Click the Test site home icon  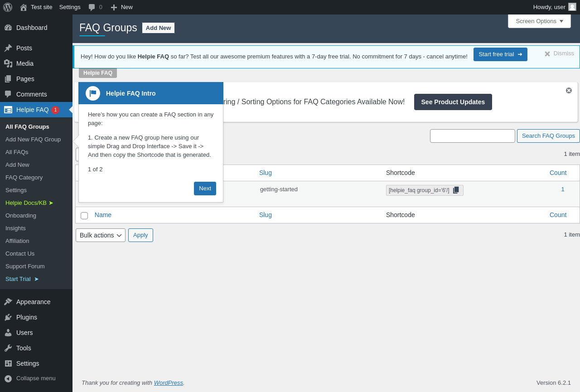(x=24, y=7)
